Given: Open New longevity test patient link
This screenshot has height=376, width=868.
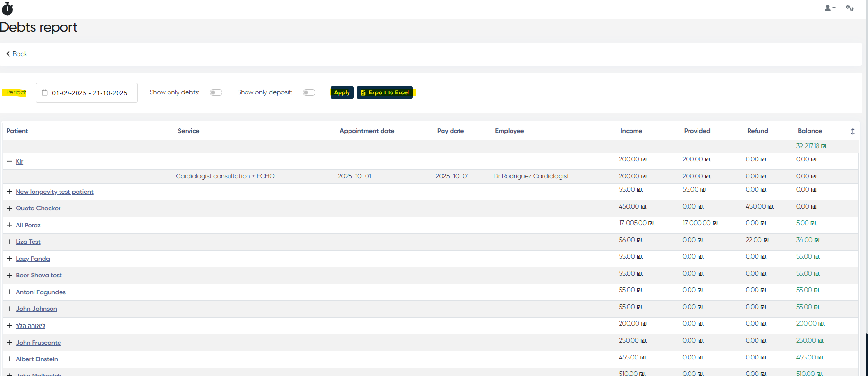Looking at the screenshot, I should tap(54, 192).
